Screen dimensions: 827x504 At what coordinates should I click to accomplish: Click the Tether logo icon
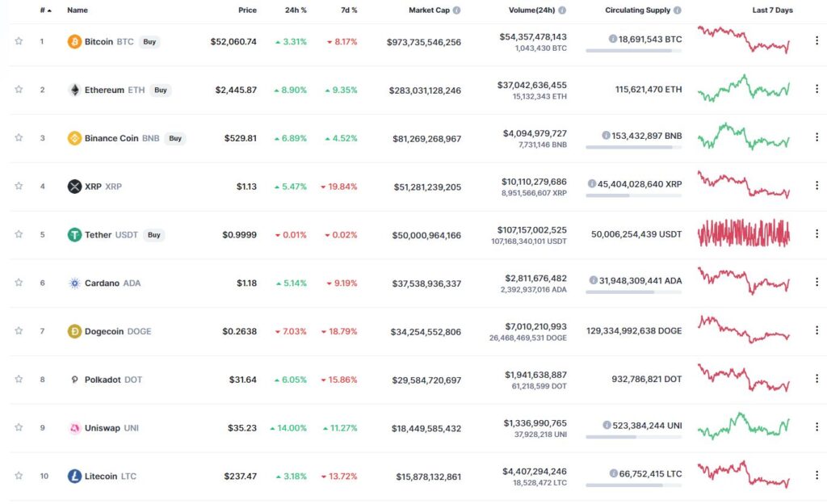point(74,234)
